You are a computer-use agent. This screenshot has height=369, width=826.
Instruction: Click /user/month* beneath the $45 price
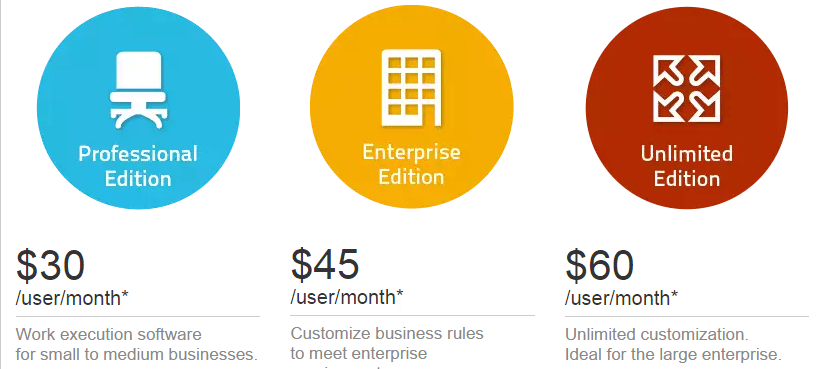pyautogui.click(x=347, y=297)
